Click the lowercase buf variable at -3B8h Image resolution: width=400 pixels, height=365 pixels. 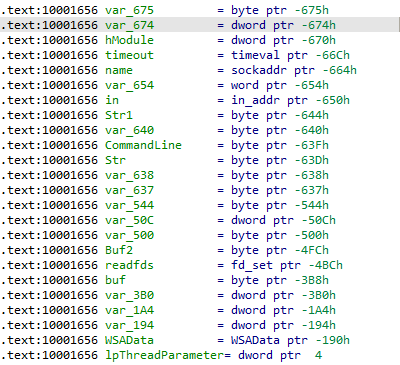point(115,280)
